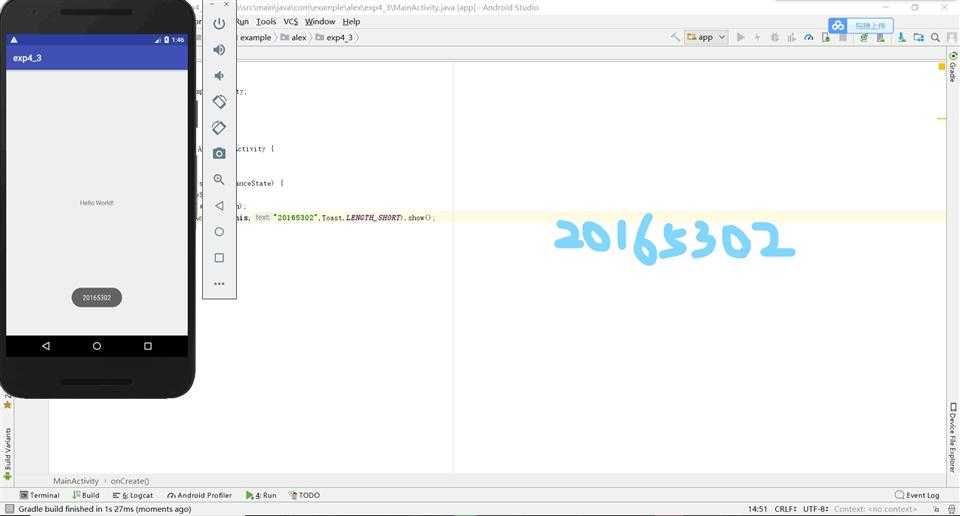
Task: Tap the Back button on phone navigation bar
Action: pyautogui.click(x=46, y=346)
